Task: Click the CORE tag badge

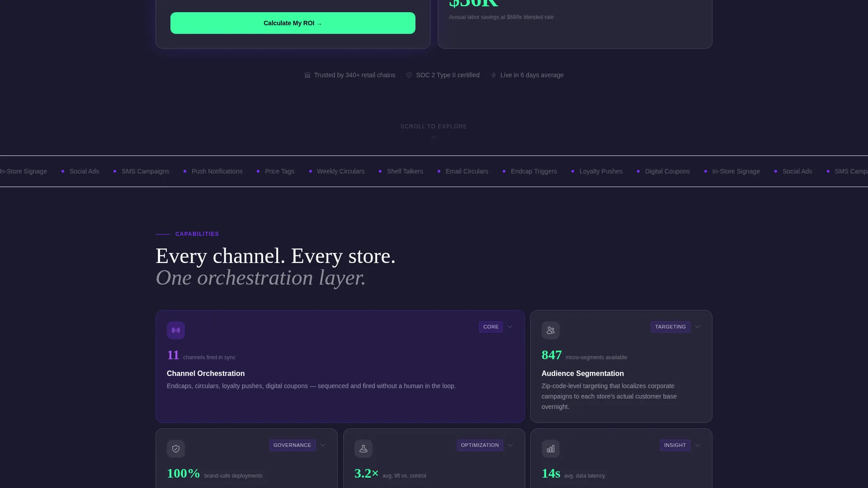Action: pyautogui.click(x=491, y=327)
